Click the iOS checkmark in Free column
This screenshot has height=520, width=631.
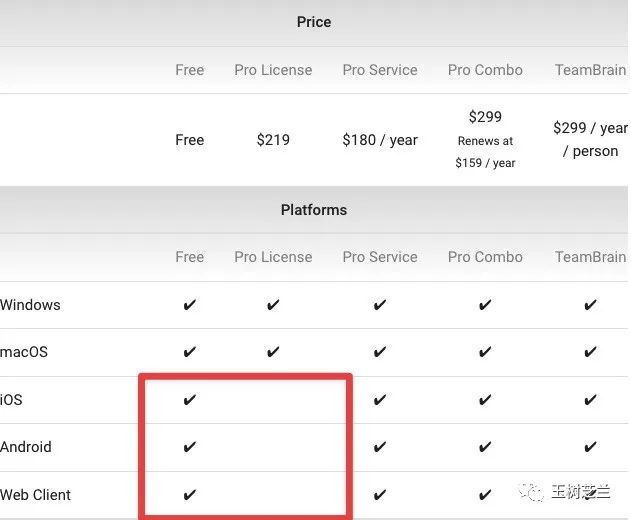coord(190,400)
